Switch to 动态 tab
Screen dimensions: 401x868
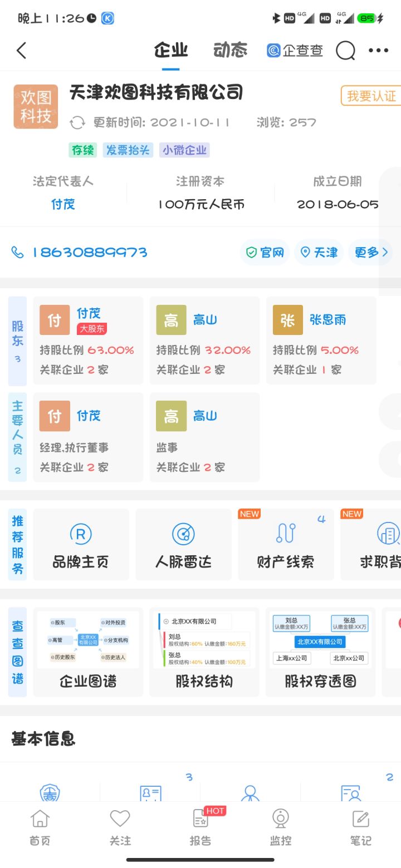[x=230, y=51]
